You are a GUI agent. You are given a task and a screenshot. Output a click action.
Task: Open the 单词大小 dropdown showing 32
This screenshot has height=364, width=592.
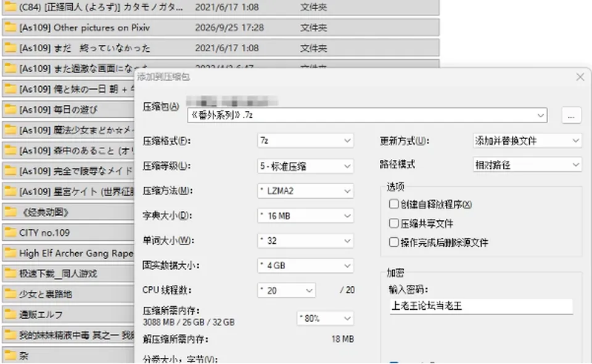pos(305,241)
